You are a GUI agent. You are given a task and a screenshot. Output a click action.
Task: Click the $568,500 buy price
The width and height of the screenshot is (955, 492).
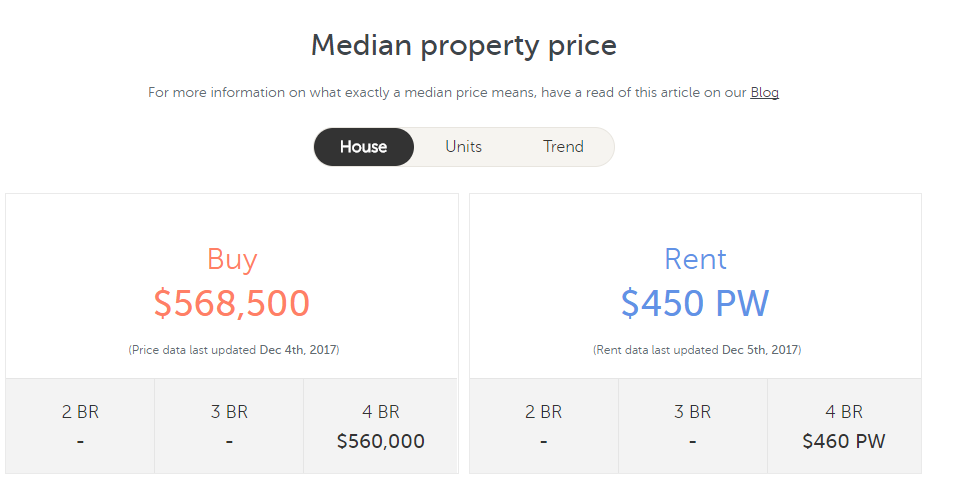coord(232,303)
